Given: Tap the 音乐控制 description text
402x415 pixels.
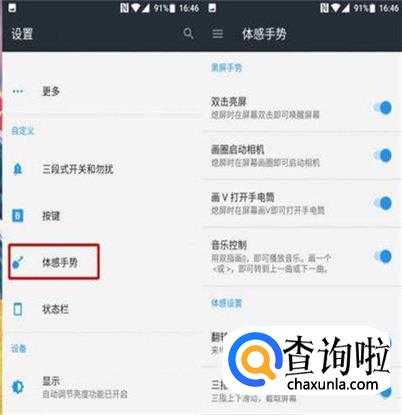Looking at the screenshot, I should tap(271, 263).
